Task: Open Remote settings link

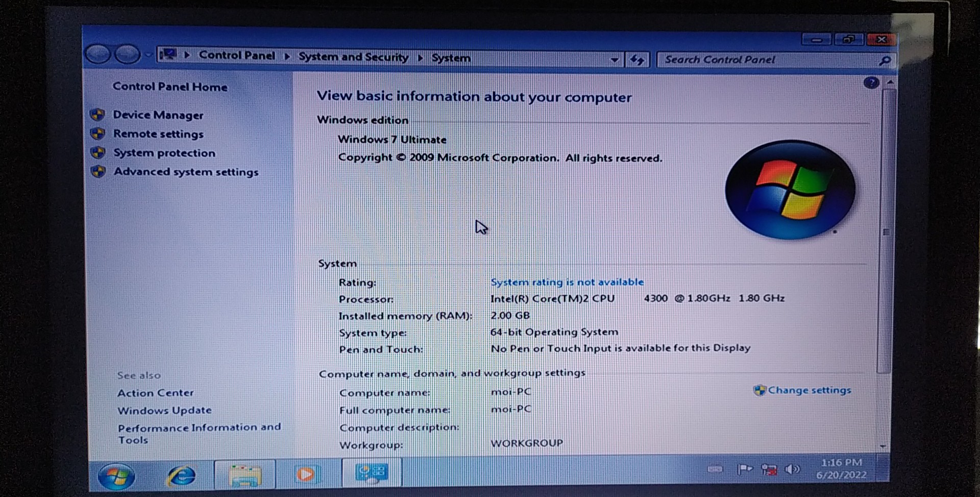Action: [x=158, y=134]
